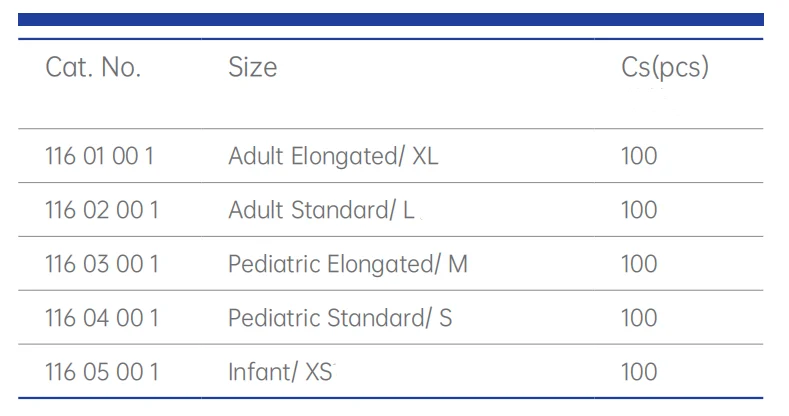The height and width of the screenshot is (416, 789).
Task: Click the Adult Elongated/ XL size cell
Action: click(x=333, y=156)
